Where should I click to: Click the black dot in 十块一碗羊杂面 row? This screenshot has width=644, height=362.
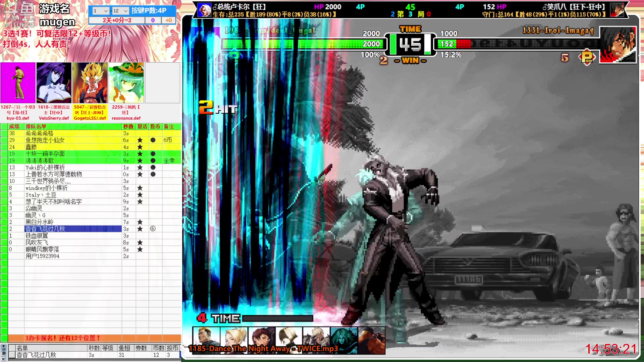click(x=153, y=154)
